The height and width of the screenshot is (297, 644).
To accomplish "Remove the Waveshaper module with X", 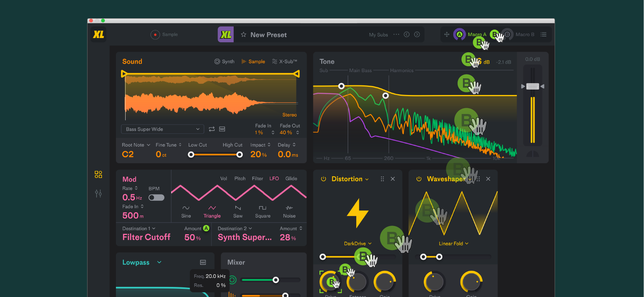I will (x=488, y=179).
